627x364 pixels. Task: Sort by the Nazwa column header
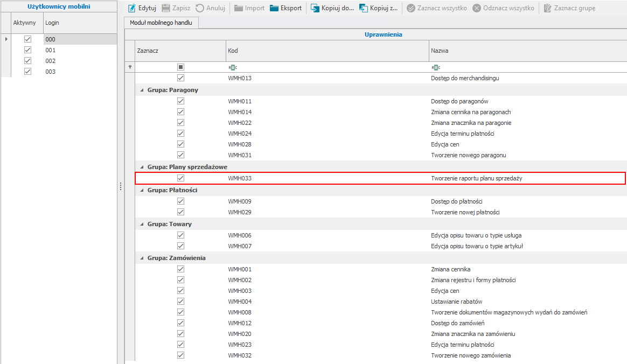coord(528,51)
